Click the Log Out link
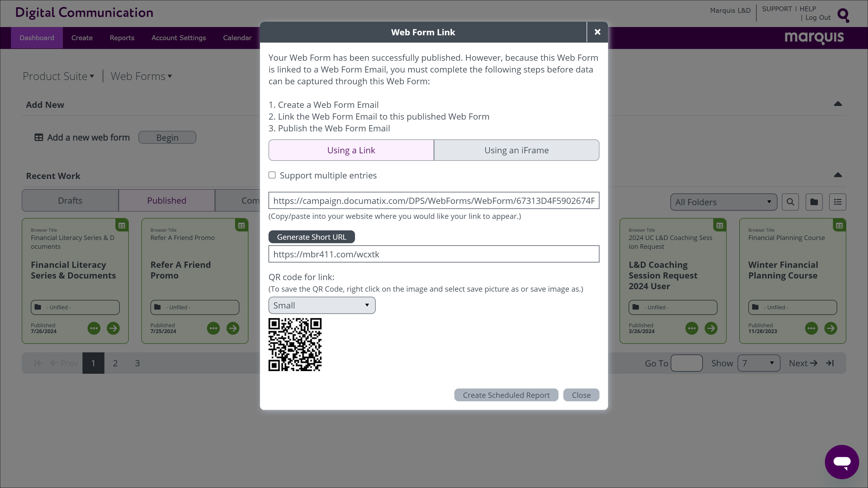This screenshot has height=488, width=868. pos(818,17)
